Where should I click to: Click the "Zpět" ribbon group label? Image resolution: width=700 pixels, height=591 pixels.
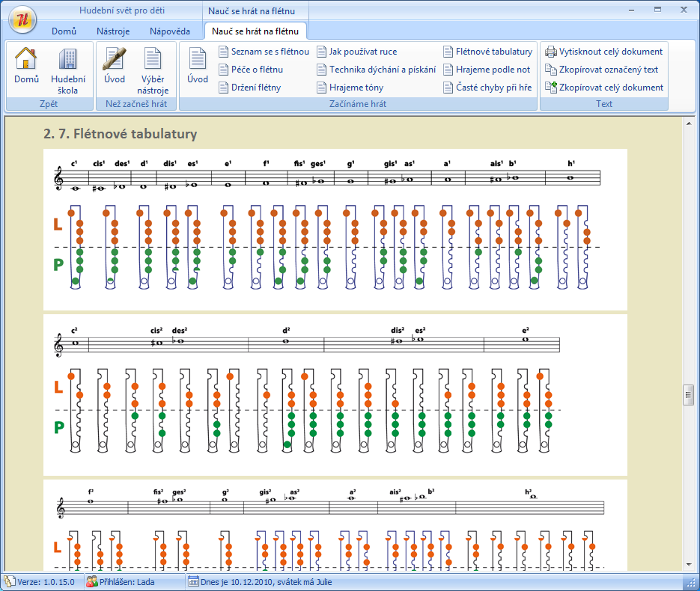[49, 104]
